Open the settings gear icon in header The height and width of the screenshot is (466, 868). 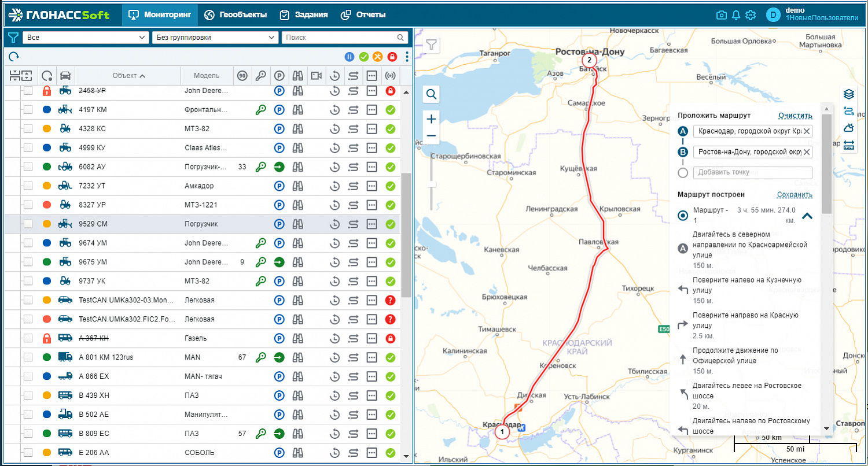pos(751,15)
